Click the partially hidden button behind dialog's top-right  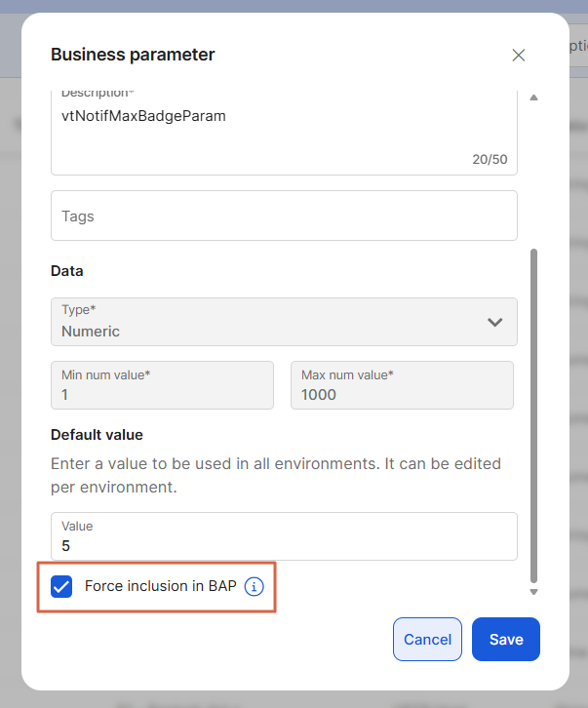point(577,46)
